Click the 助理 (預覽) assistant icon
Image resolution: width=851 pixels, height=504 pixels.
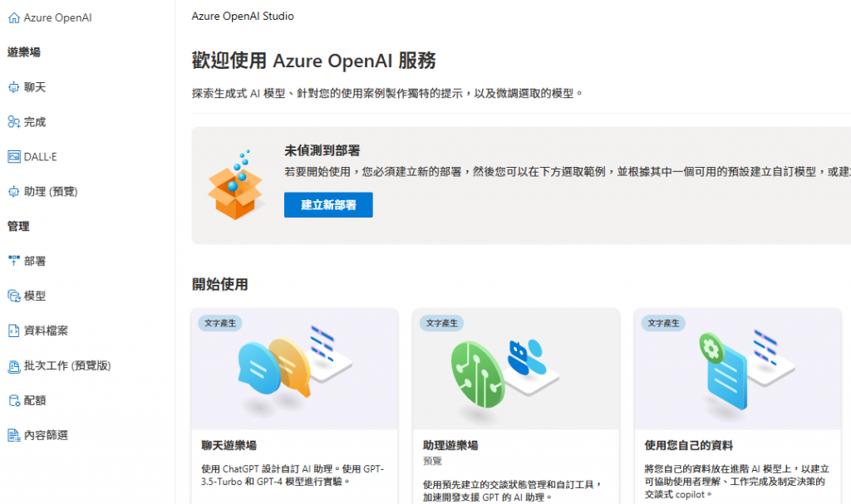[13, 192]
